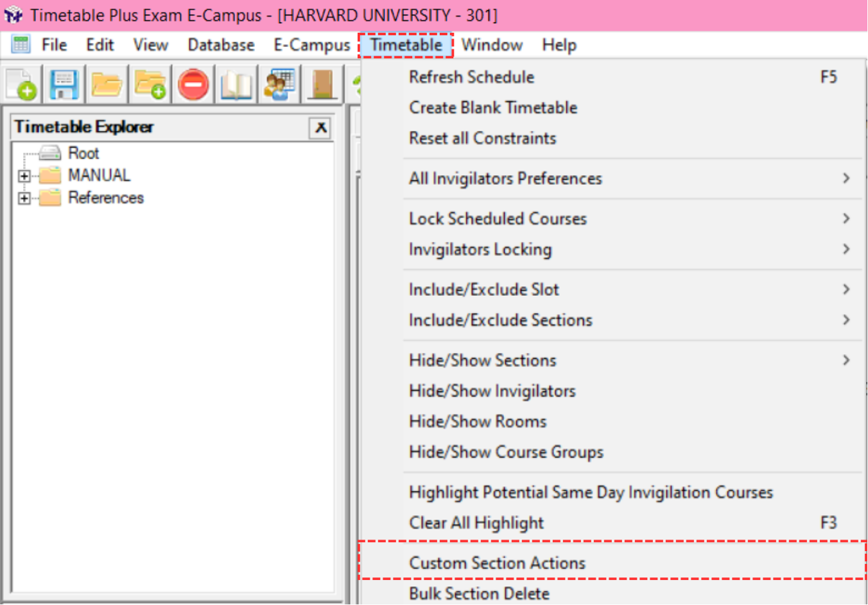Click the MANUAL folder icon

[49, 175]
